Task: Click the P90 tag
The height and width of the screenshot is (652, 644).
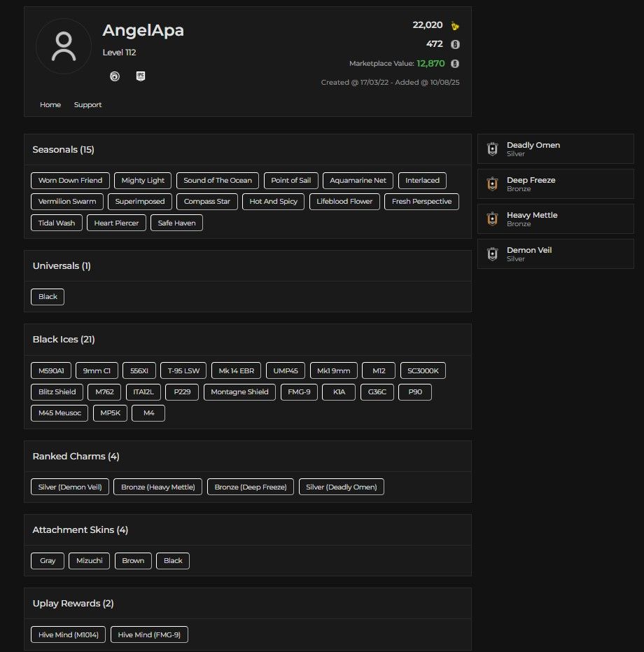Action: click(x=415, y=392)
